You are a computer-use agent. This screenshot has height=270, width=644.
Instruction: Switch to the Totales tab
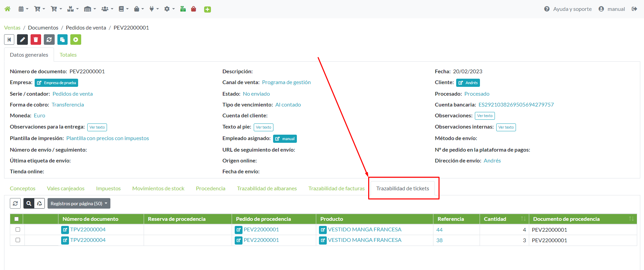[68, 55]
